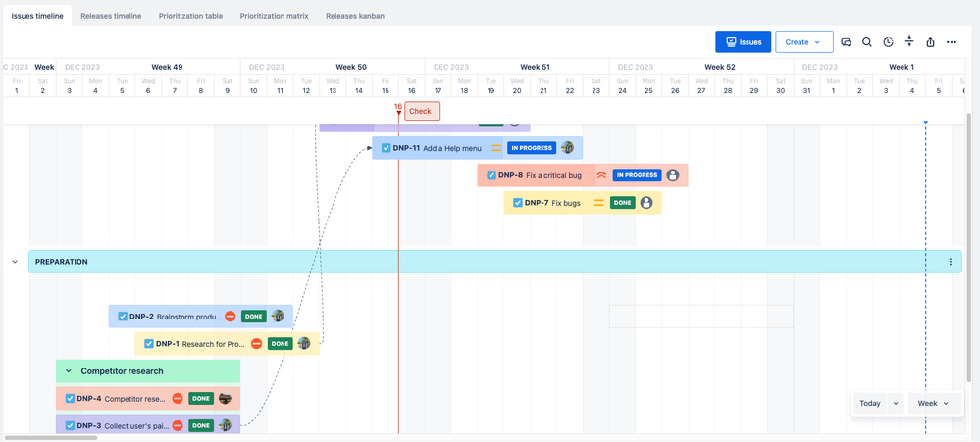Open the Week scale dropdown
Screen dimensions: 980x442
pyautogui.click(x=933, y=404)
